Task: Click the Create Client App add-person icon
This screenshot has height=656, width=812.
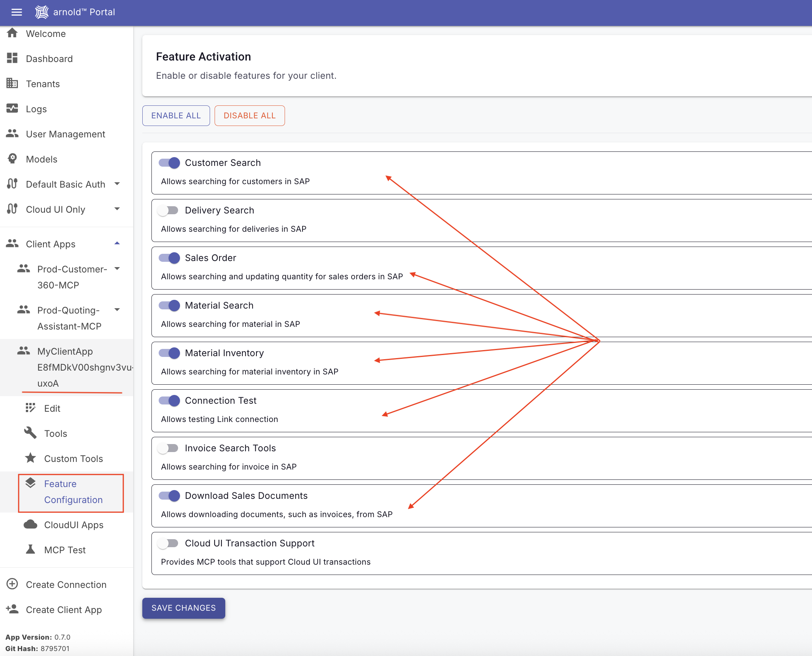Action: click(x=12, y=609)
